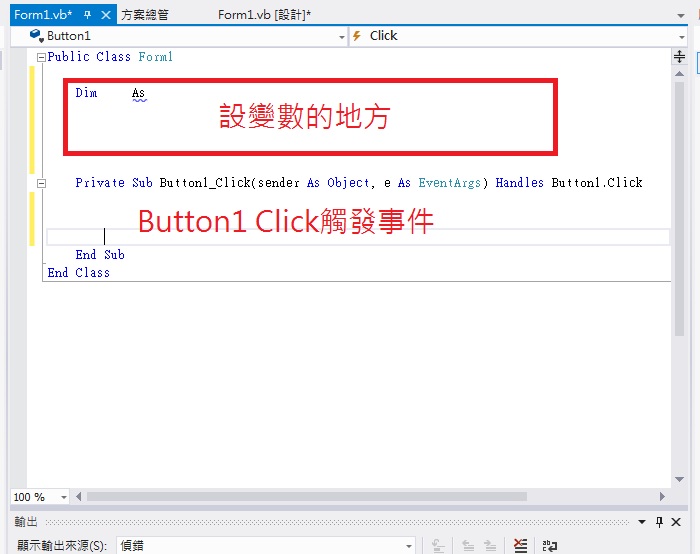Click Button1_Click in the Sub declaration
This screenshot has height=554, width=700.
(x=205, y=183)
